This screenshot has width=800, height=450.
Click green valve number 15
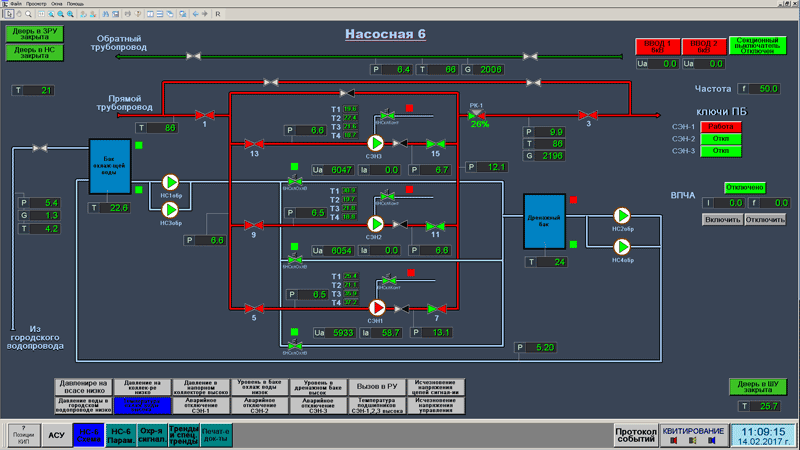[x=436, y=144]
